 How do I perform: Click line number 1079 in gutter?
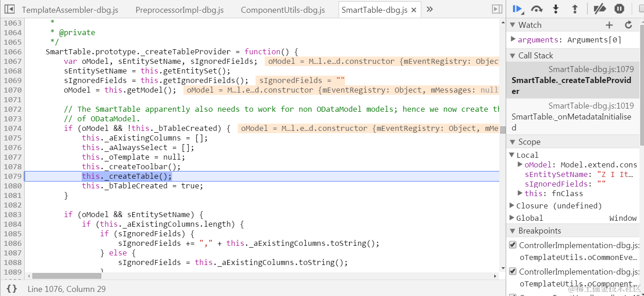click(x=12, y=176)
